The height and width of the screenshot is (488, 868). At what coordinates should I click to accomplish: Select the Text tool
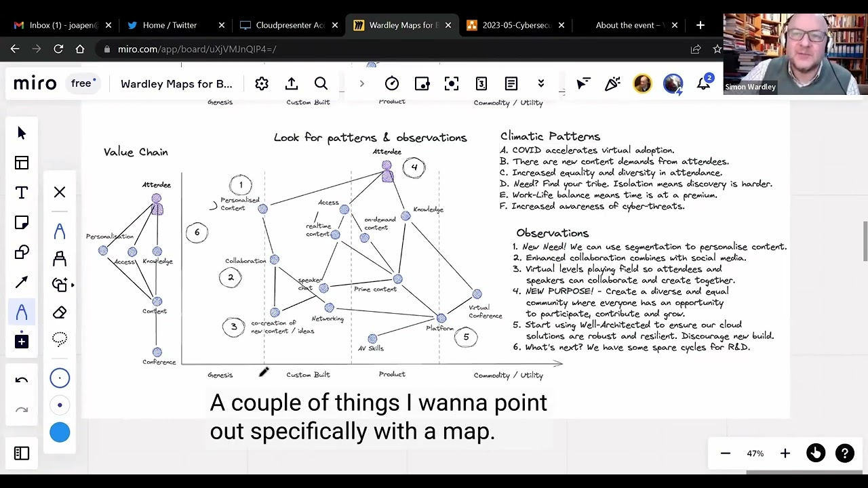(22, 192)
